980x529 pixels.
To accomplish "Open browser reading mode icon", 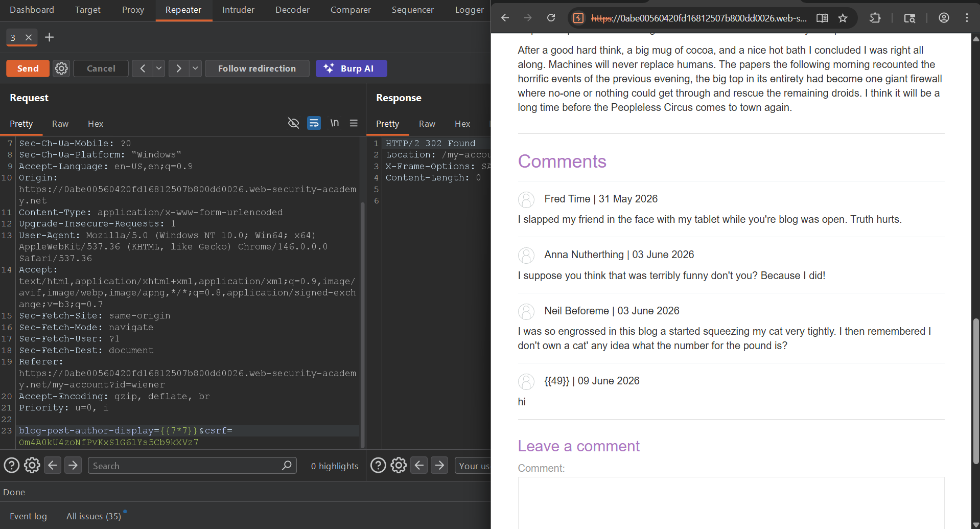I will coord(822,18).
